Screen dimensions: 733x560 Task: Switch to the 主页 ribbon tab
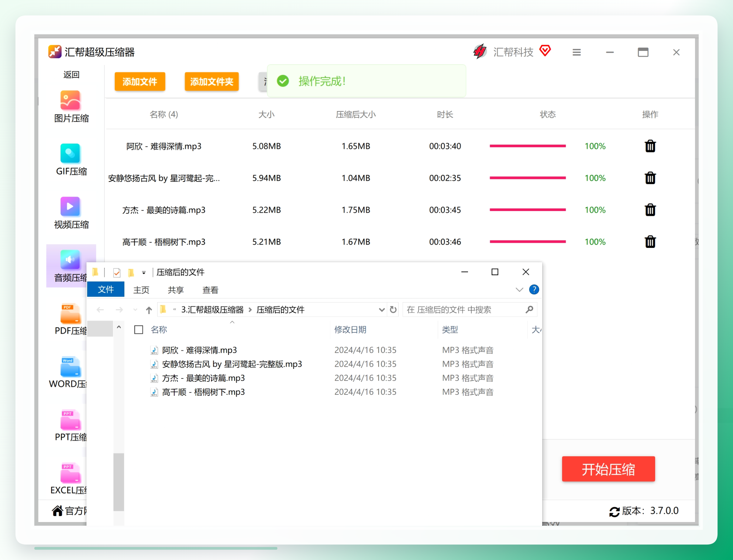(141, 290)
